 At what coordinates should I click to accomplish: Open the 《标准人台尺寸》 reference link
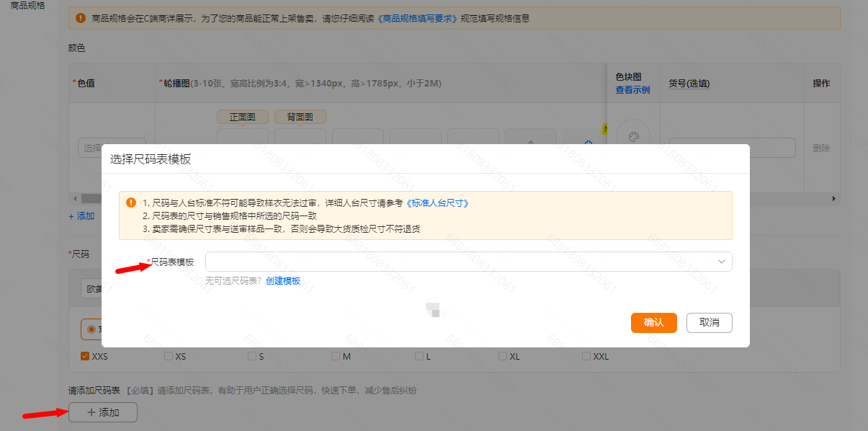point(439,203)
